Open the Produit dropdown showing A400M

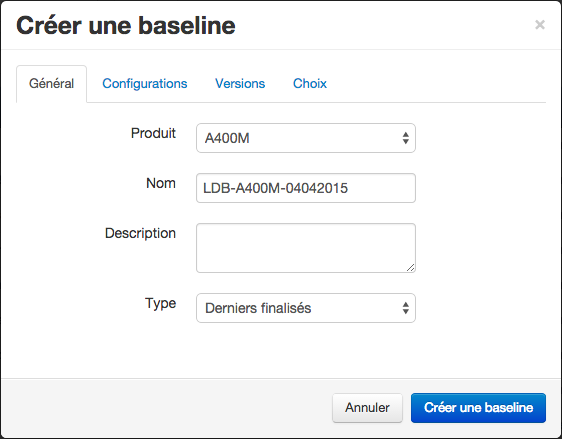(306, 138)
